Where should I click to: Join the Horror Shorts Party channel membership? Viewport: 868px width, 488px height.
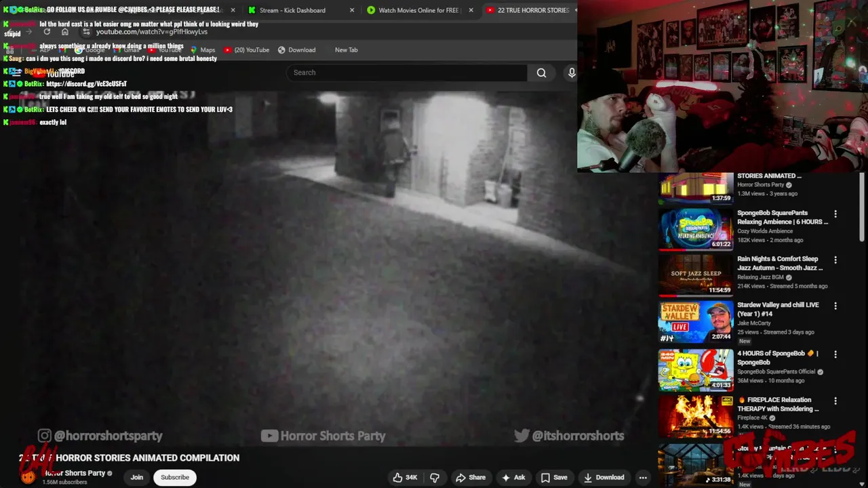(137, 477)
